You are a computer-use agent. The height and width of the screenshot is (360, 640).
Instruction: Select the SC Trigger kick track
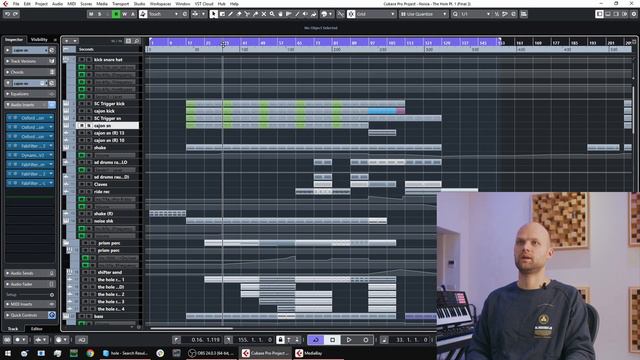coord(109,104)
